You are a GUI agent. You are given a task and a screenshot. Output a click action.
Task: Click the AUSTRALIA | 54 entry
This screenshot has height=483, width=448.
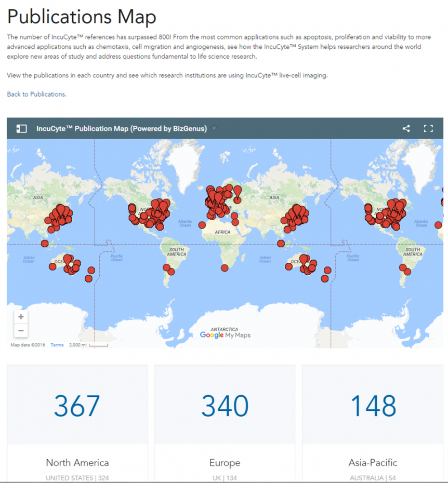pos(373,478)
